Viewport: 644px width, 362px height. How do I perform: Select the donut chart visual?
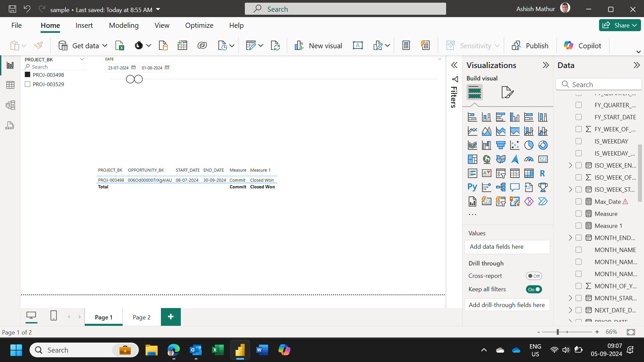coord(543,145)
